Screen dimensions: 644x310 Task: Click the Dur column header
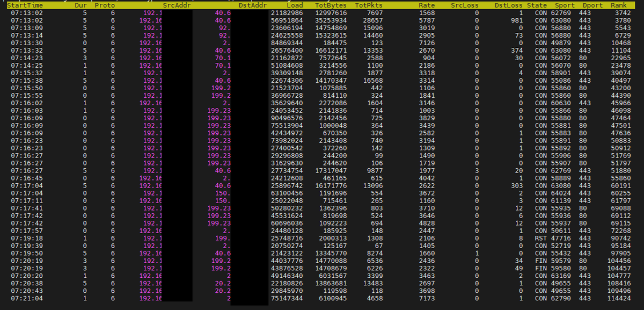pos(79,5)
